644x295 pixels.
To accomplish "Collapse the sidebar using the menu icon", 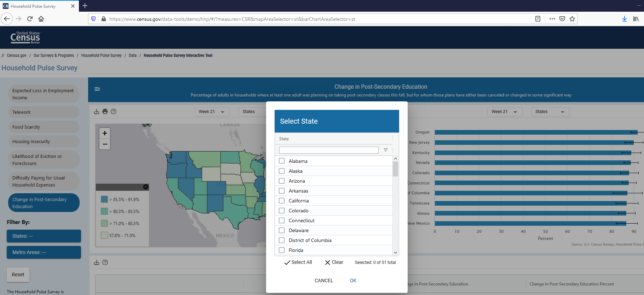I will pos(97,89).
